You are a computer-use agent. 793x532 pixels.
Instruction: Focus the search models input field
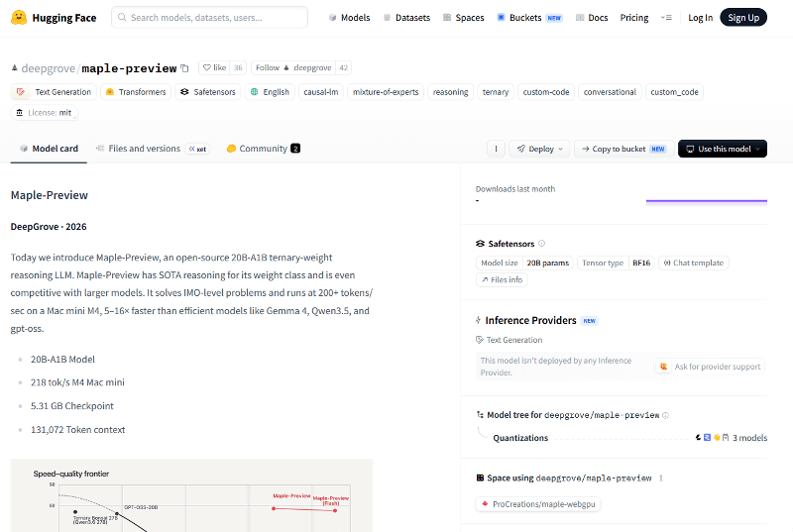(x=209, y=18)
